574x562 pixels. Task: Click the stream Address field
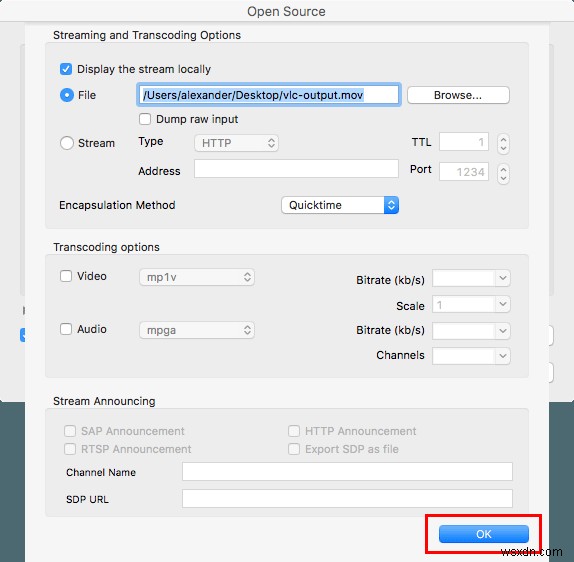coord(296,168)
